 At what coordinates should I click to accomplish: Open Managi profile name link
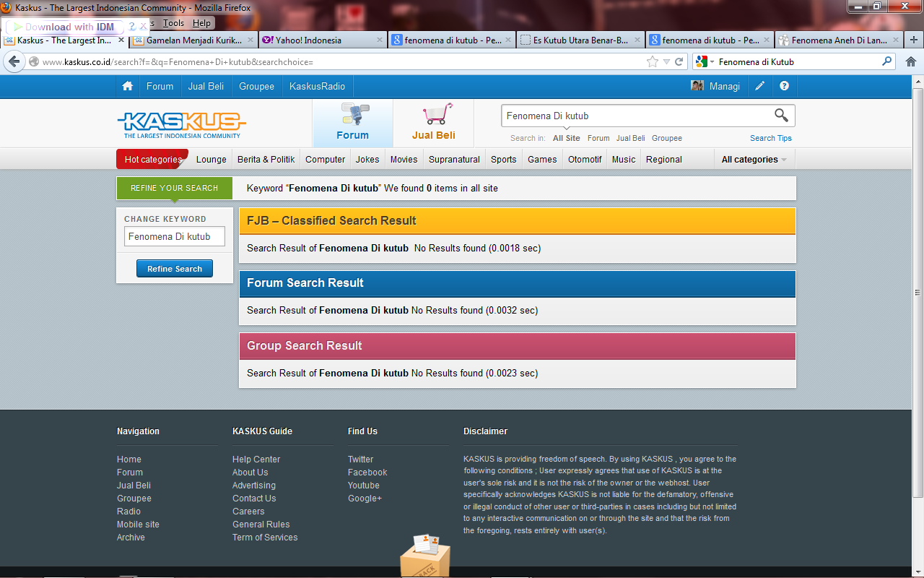[x=725, y=86]
